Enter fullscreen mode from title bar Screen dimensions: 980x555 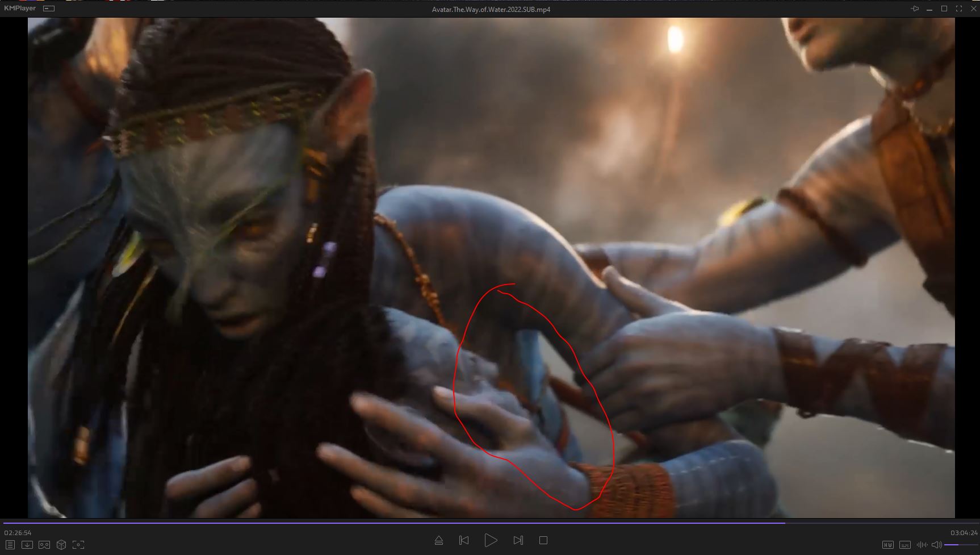(x=959, y=9)
